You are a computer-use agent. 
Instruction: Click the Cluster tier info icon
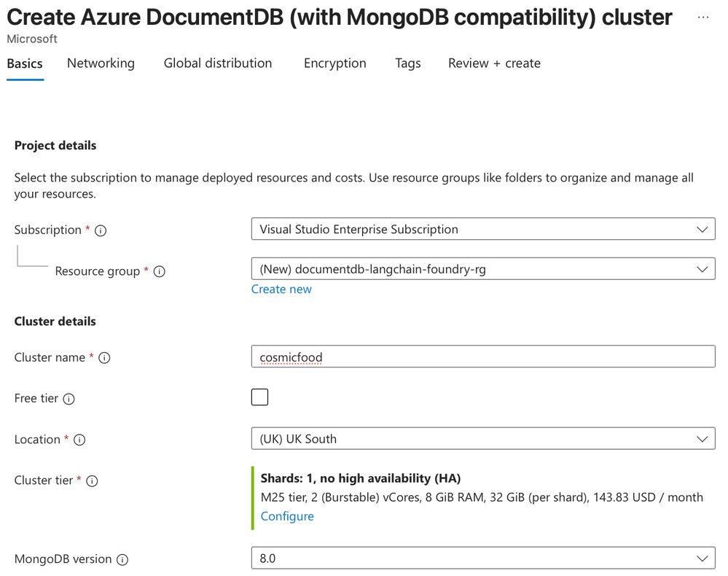93,480
